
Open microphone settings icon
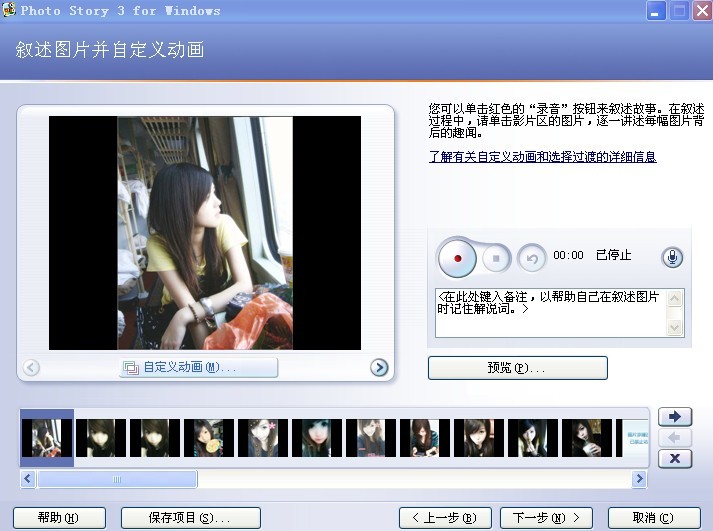673,257
